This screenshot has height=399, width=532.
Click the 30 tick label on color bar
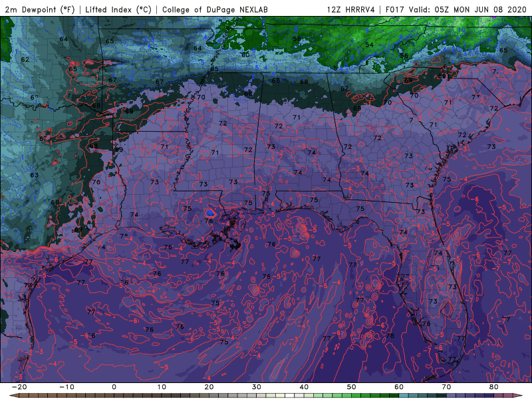pos(257,387)
